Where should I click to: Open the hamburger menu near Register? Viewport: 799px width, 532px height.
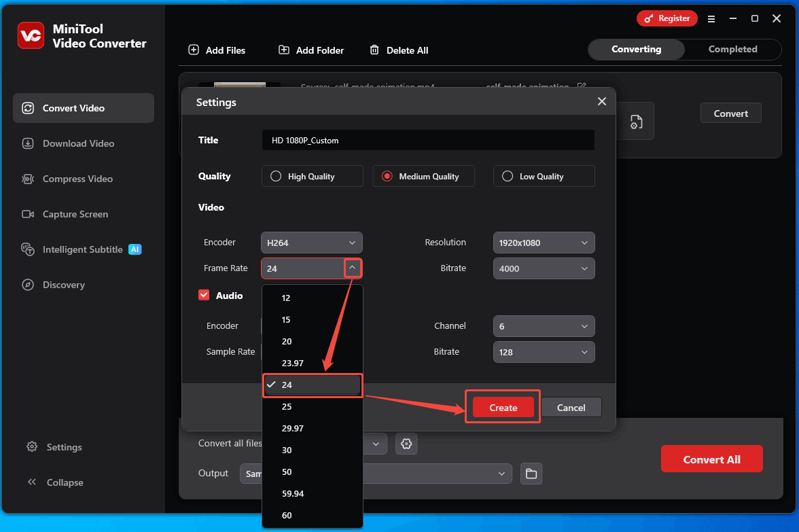coord(711,19)
